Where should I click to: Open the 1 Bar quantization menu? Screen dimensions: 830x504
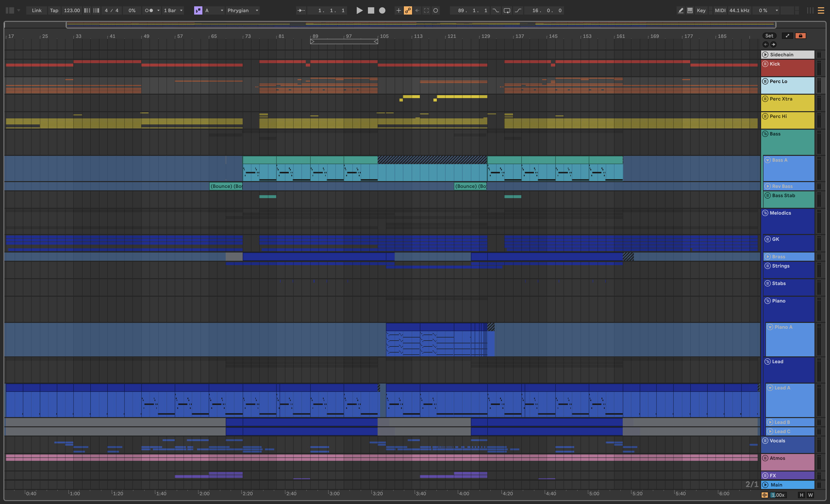click(173, 10)
